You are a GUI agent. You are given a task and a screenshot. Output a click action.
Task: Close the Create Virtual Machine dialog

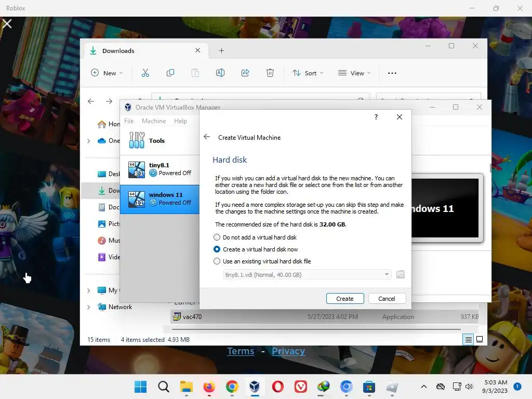tap(400, 117)
